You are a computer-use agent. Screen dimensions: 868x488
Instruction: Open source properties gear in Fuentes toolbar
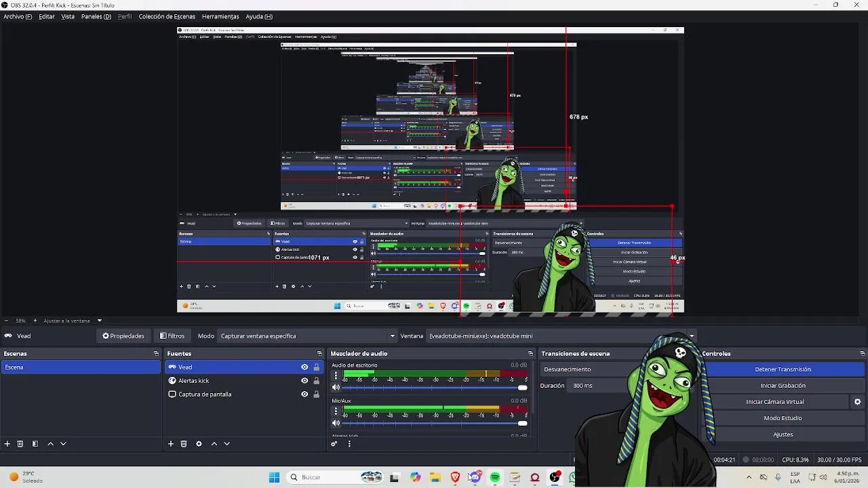199,444
